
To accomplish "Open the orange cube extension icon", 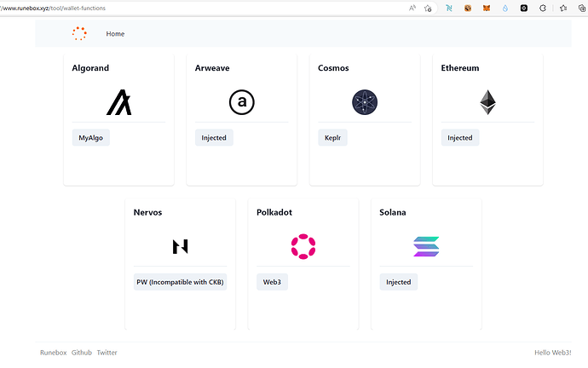I will tap(468, 8).
